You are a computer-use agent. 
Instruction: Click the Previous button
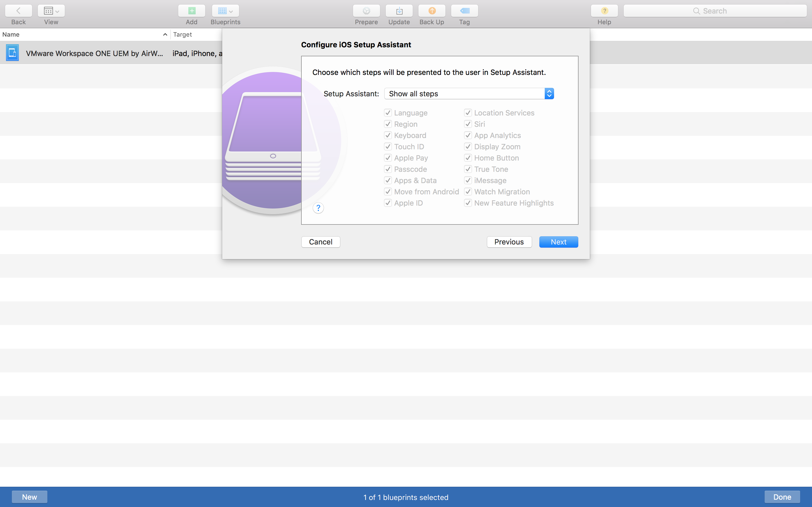tap(509, 242)
